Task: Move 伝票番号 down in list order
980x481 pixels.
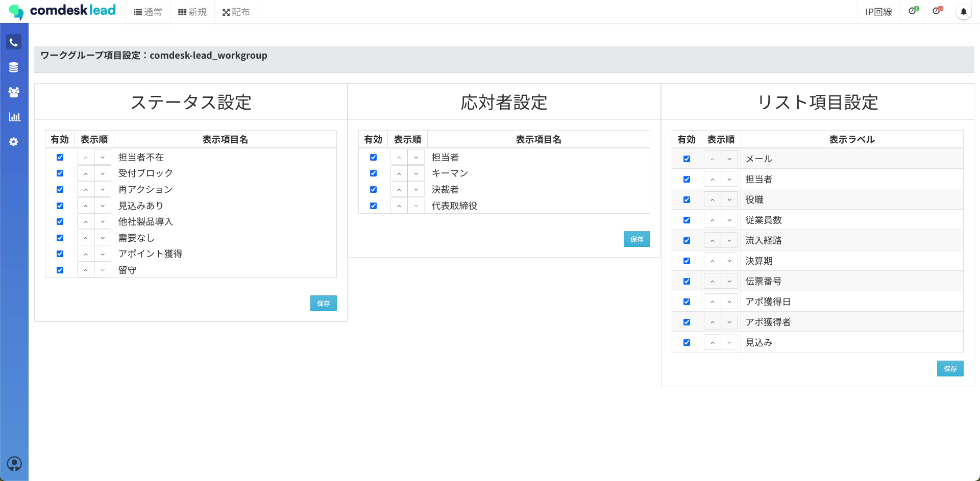Action: pyautogui.click(x=729, y=282)
